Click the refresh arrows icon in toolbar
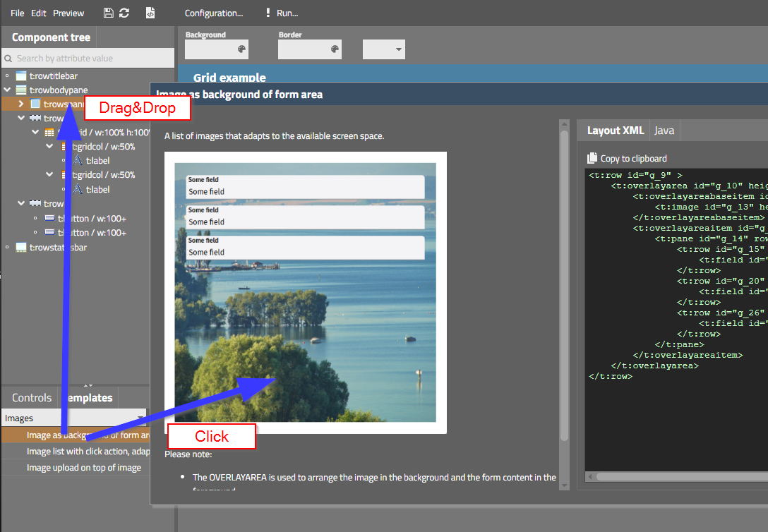 click(x=124, y=13)
